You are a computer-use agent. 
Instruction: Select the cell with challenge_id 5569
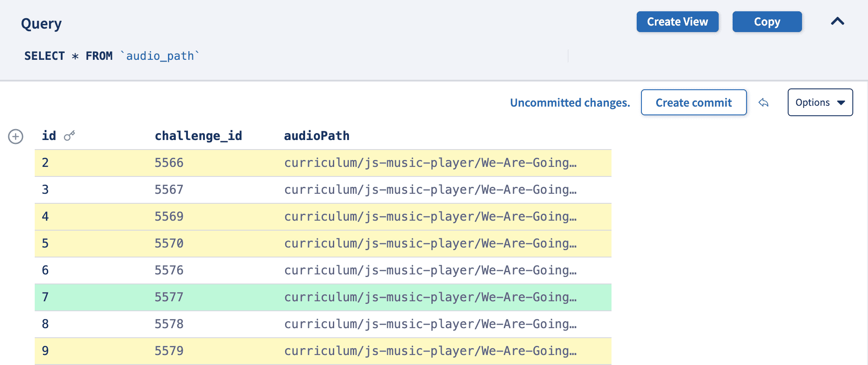[x=169, y=217]
